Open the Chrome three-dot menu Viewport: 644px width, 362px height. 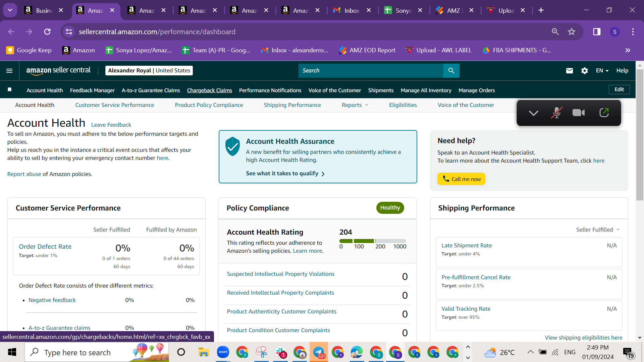[x=633, y=32]
